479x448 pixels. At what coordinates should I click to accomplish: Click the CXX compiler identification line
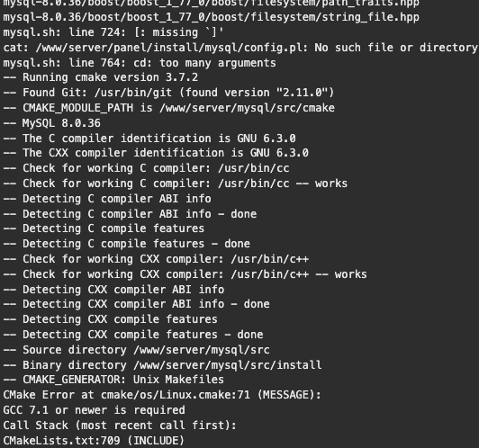pos(156,153)
